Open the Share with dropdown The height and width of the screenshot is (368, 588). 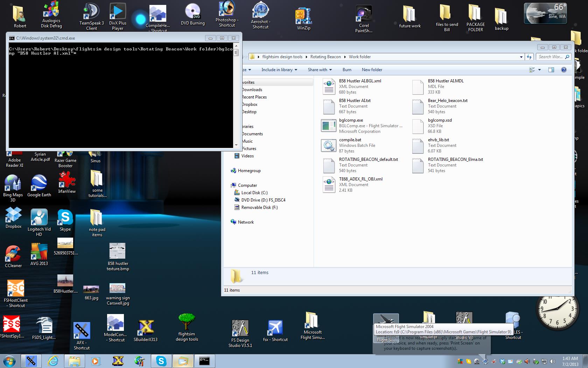(320, 70)
